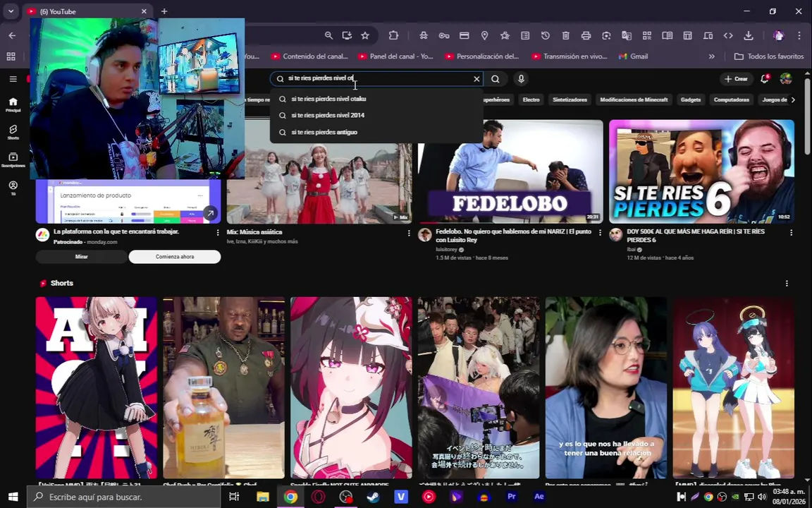The image size is (812, 508).
Task: Open Steam from Windows taskbar
Action: click(x=373, y=497)
